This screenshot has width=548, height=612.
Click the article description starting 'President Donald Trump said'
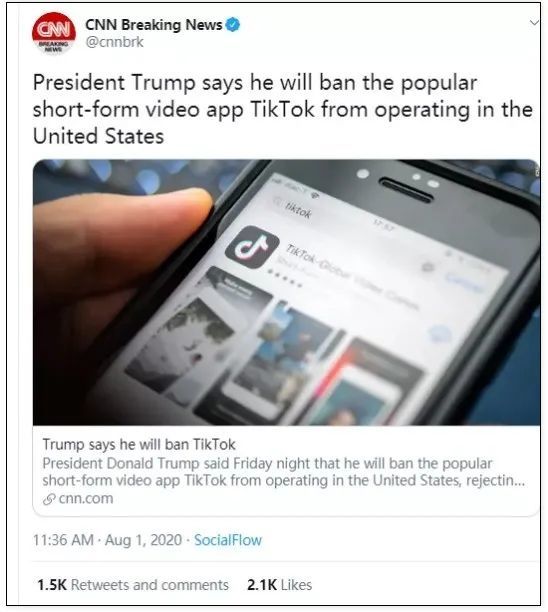(284, 472)
